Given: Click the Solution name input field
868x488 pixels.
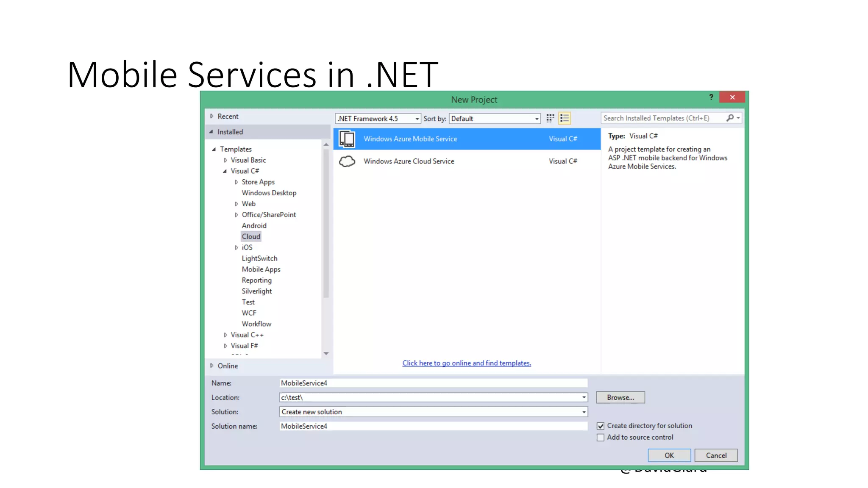Looking at the screenshot, I should [434, 426].
